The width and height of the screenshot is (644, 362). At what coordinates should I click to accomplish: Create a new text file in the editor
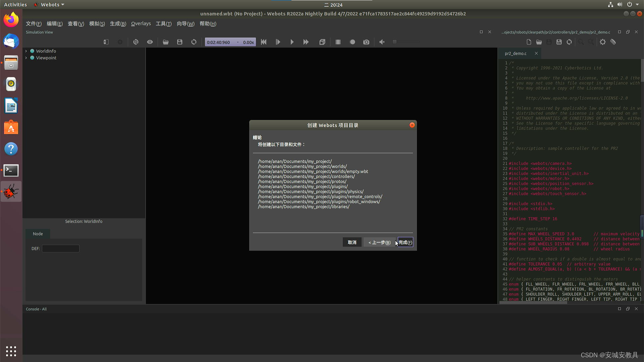(x=529, y=42)
